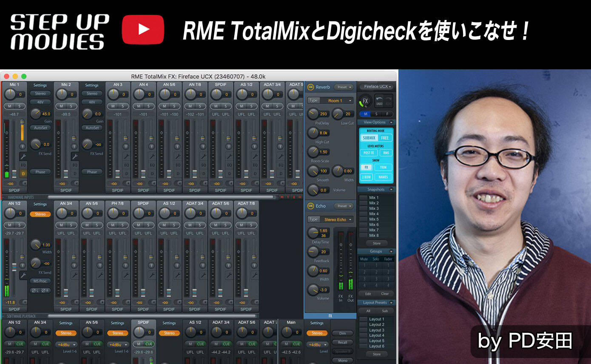
Task: Open wrench settings on software playback AN 1/2
Action: [x=23, y=275]
